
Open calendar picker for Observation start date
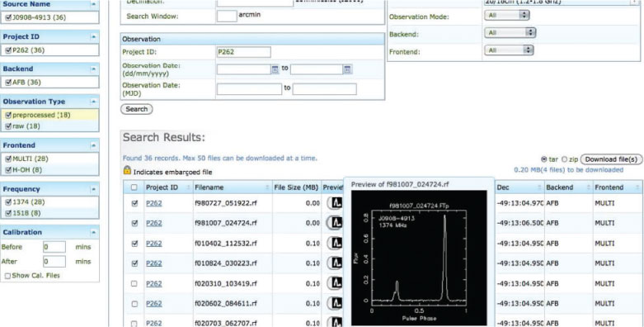click(x=275, y=69)
